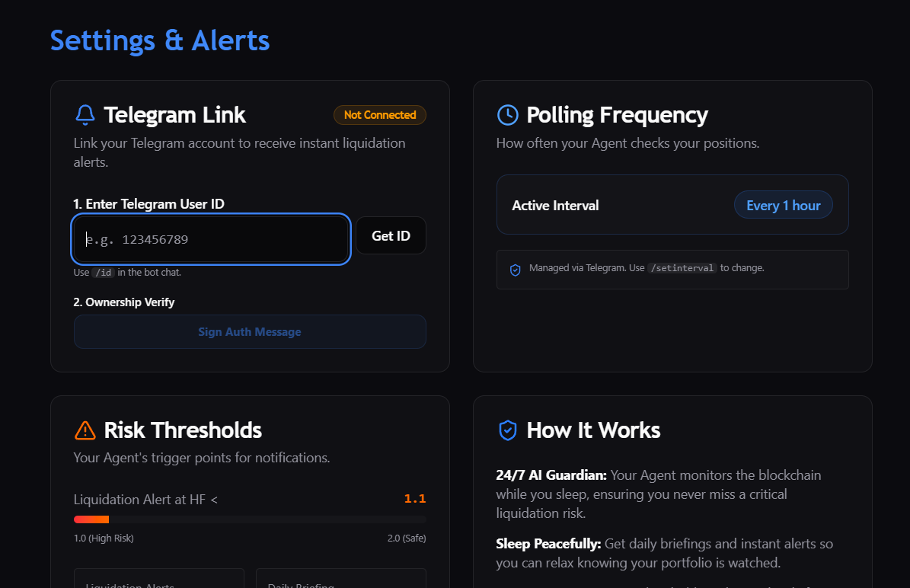Click the /setinterval command text

click(x=682, y=268)
